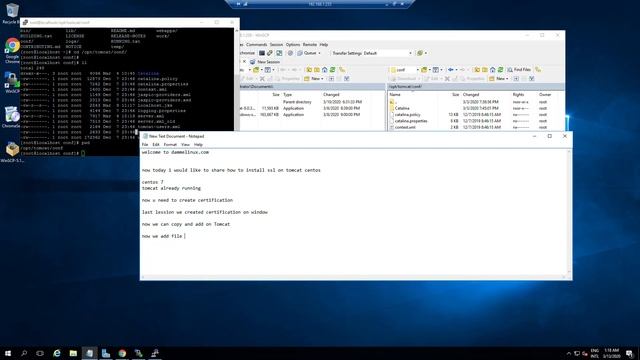Go to remote panel parent directory icon

click(477, 70)
